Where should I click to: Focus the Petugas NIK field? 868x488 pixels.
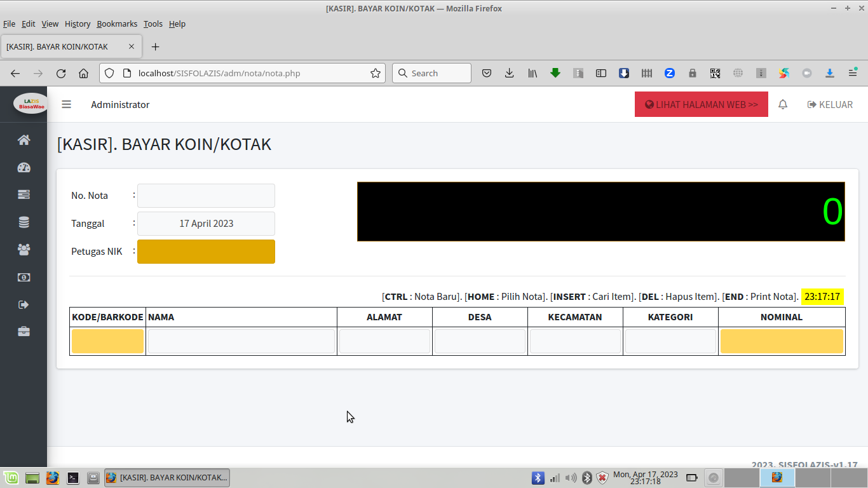click(206, 252)
